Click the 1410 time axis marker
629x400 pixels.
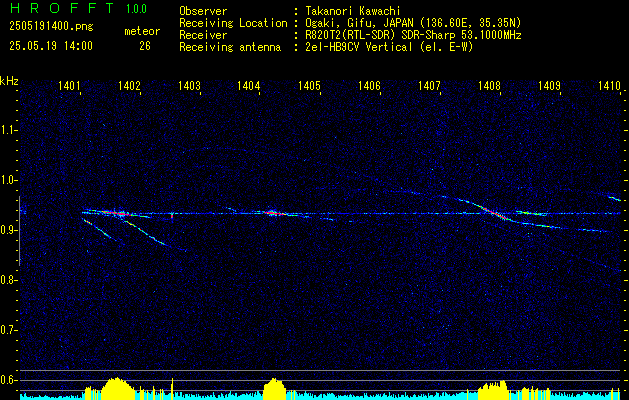[609, 85]
